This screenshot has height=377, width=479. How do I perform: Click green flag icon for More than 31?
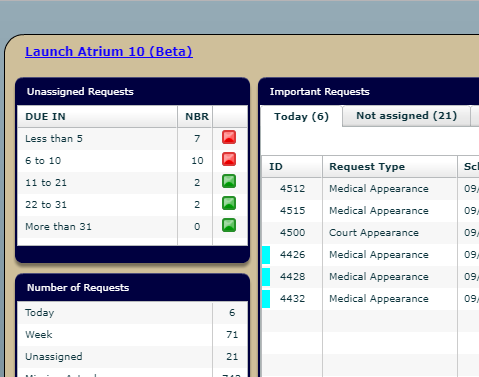coord(229,225)
